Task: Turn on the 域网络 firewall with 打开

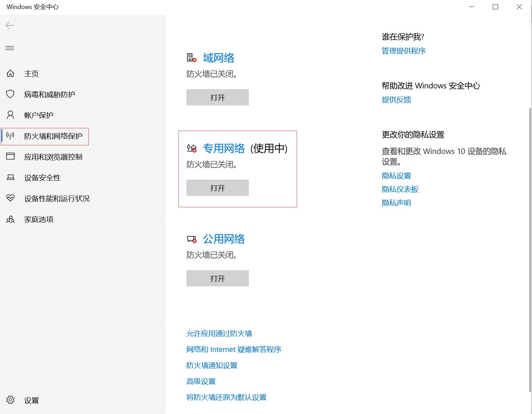Action: 217,97
